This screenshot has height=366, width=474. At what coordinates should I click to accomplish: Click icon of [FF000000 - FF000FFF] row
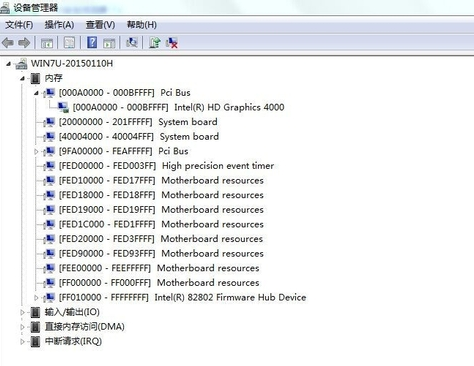coord(49,283)
